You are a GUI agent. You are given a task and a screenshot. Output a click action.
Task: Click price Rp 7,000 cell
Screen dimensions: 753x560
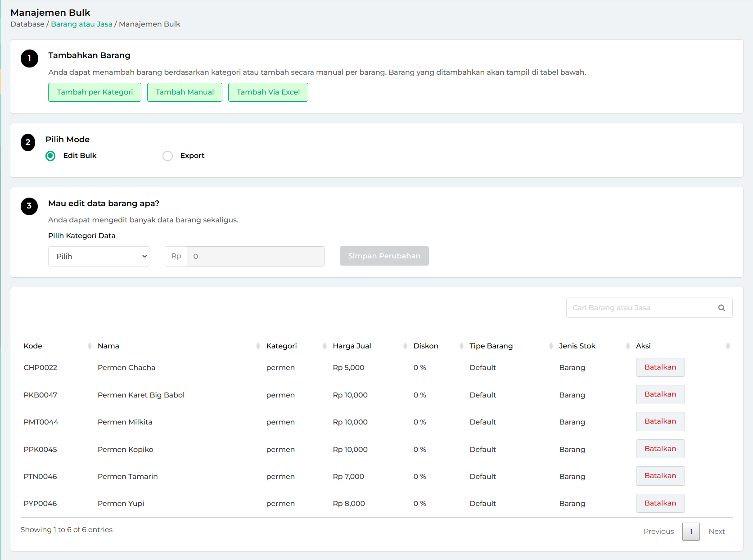point(348,477)
